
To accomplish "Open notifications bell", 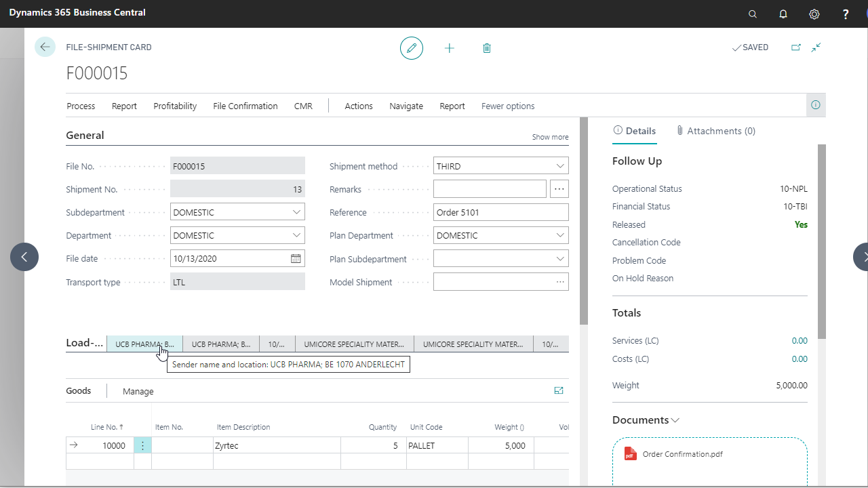I will 783,14.
